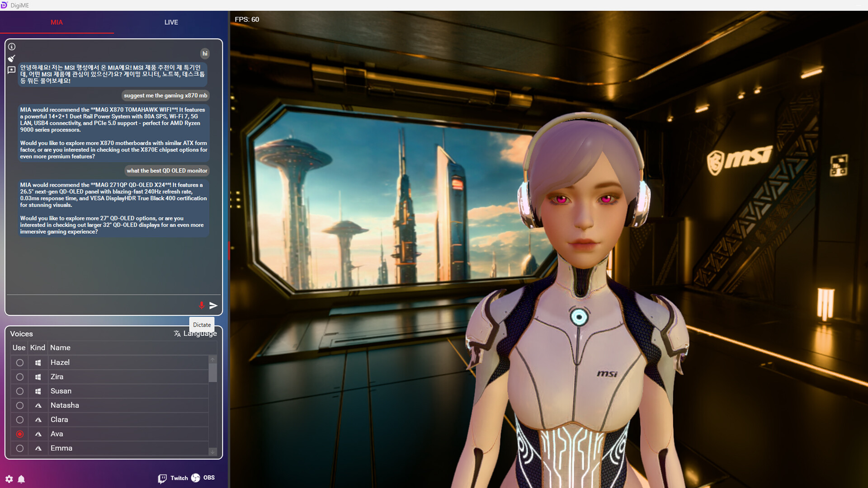Screen dimensions: 868x488
Task: Open the Dictate microphone icon
Action: pos(202,306)
